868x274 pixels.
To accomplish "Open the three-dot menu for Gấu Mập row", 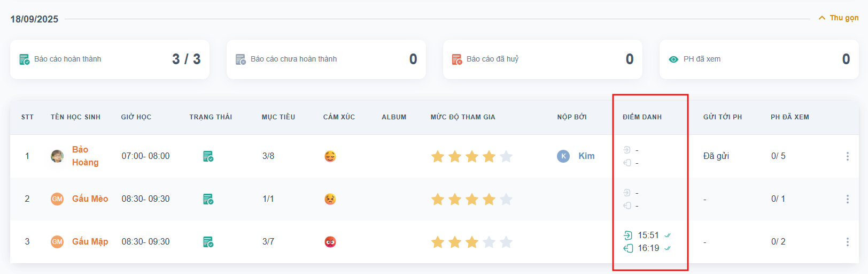I will 847,242.
